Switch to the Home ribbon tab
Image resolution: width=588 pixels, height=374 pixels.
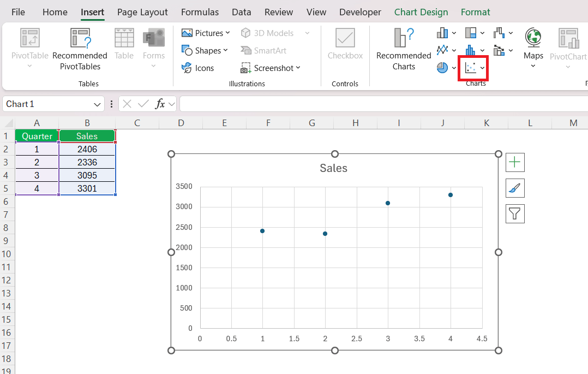(55, 12)
